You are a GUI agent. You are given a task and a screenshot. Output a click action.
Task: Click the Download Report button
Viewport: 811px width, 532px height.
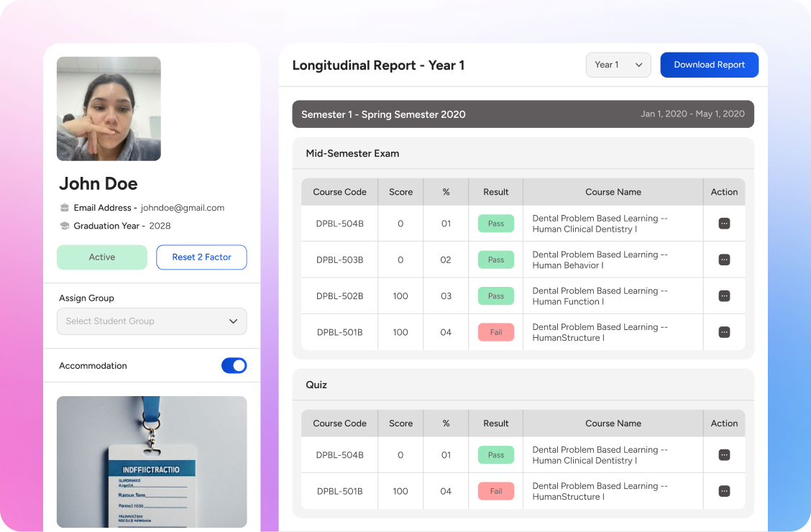point(709,65)
